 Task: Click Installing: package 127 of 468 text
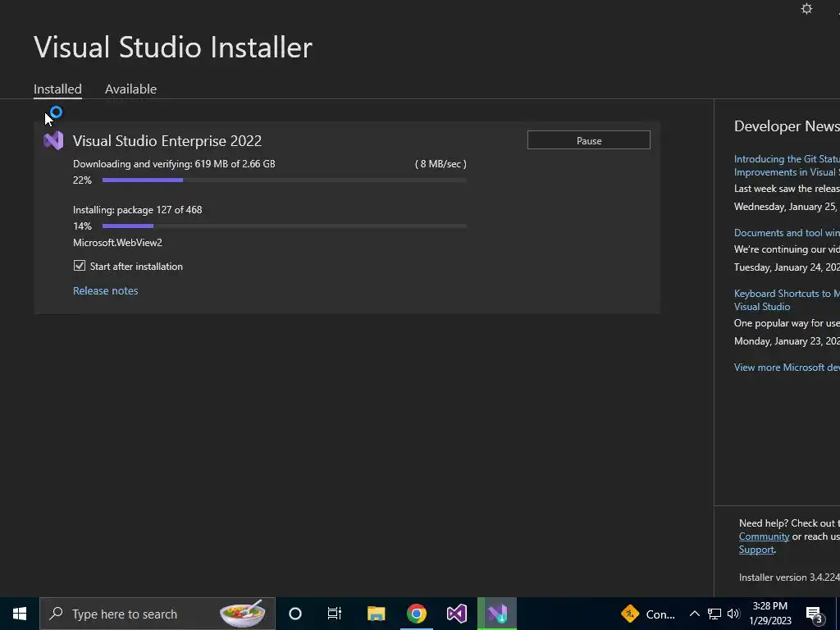pyautogui.click(x=137, y=210)
